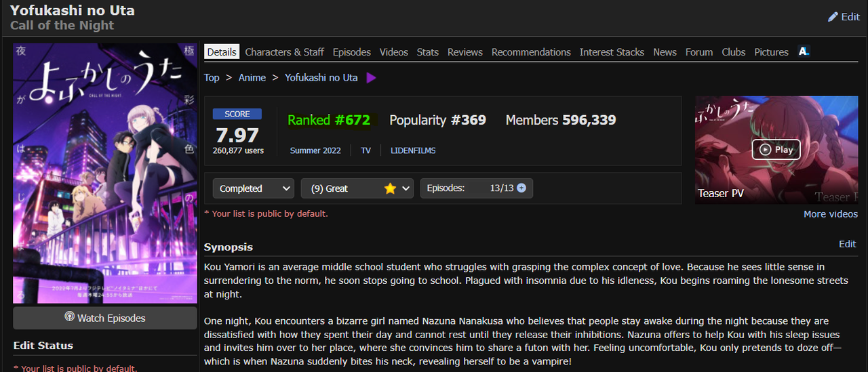Image resolution: width=868 pixels, height=372 pixels.
Task: Click the 260,877 users text
Action: 238,150
